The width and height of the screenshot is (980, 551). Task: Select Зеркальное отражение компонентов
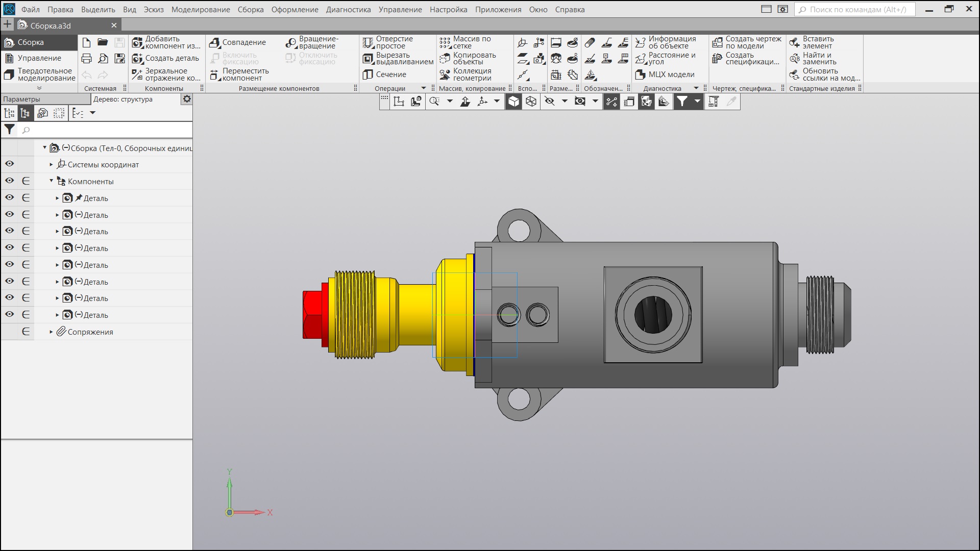(x=166, y=74)
